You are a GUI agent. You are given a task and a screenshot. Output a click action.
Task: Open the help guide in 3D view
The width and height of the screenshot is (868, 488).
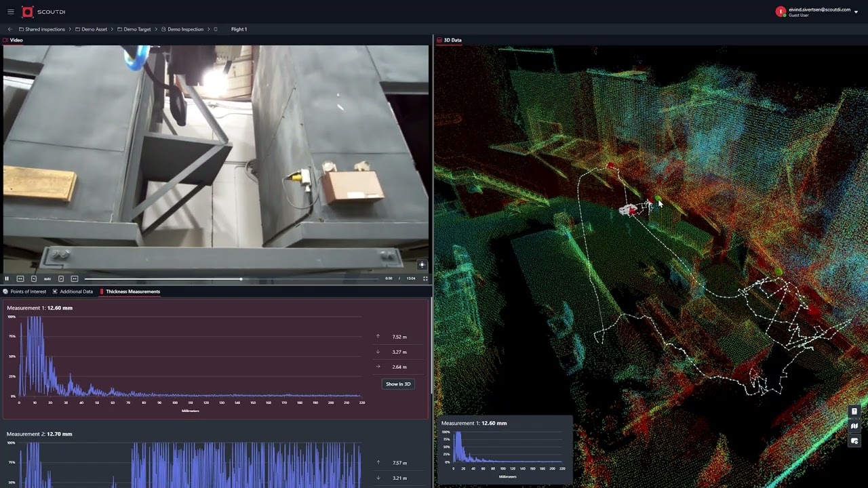(854, 411)
